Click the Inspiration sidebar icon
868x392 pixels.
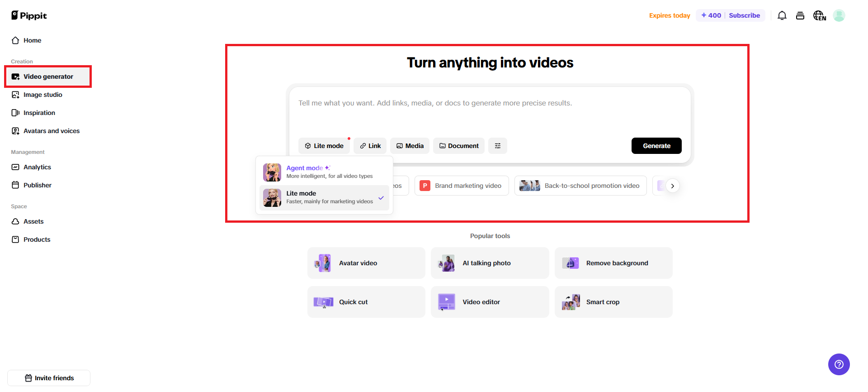pos(15,113)
